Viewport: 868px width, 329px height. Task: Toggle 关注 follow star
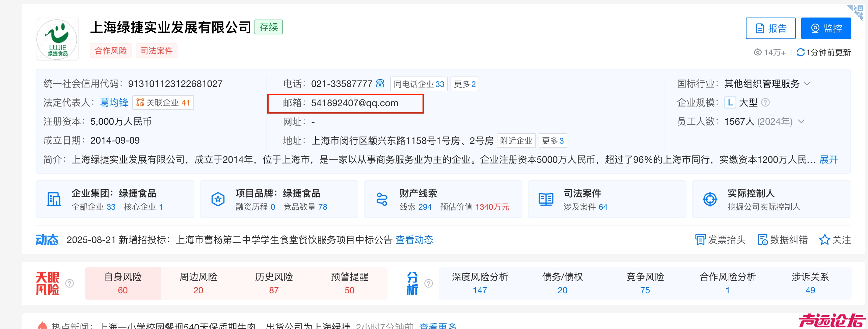click(x=835, y=240)
